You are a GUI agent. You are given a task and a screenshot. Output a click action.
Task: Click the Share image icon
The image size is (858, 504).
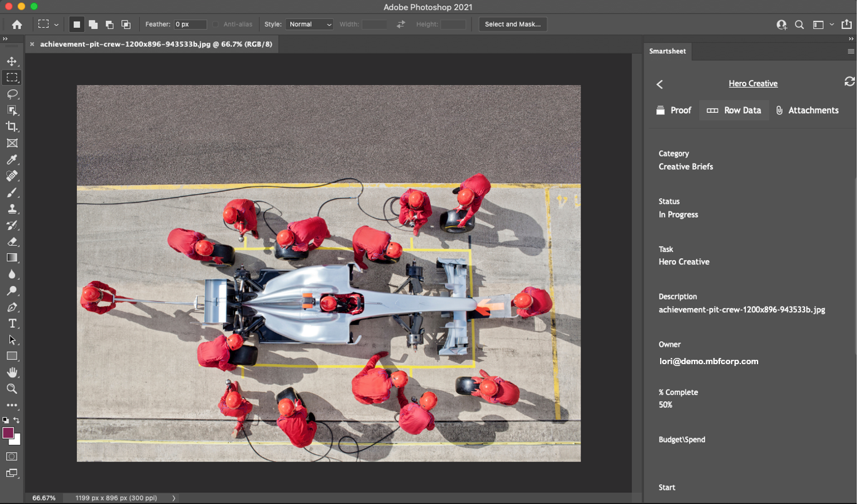847,25
